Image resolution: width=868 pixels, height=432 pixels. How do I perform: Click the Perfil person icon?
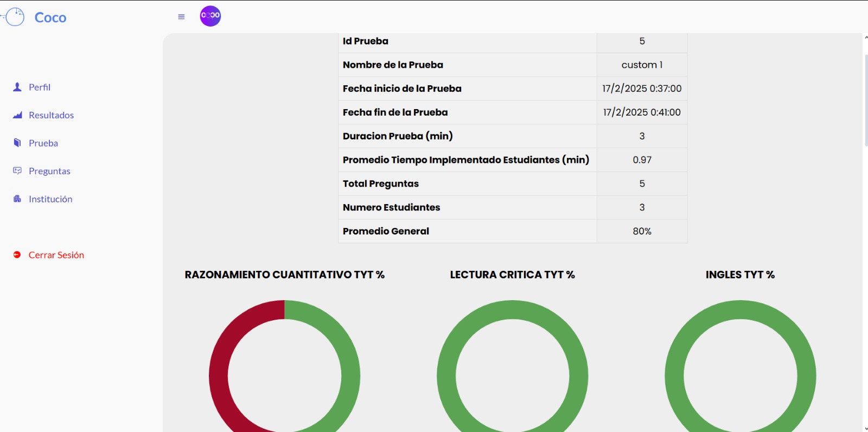[17, 87]
